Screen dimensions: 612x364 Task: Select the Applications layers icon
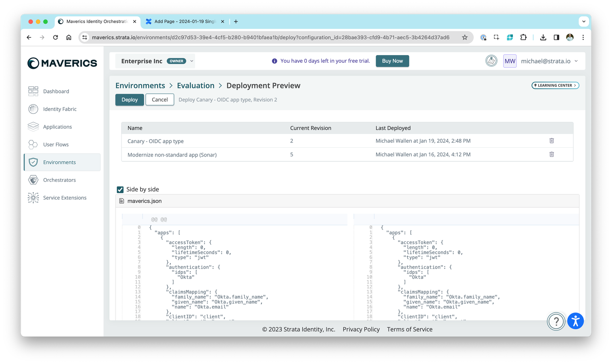pyautogui.click(x=33, y=127)
